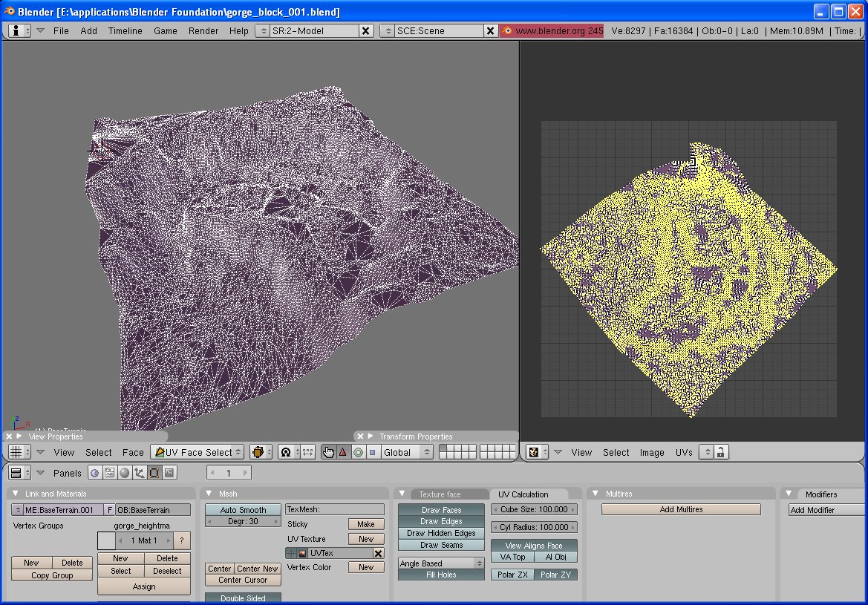Open the Angle Based unwrap dropdown
The width and height of the screenshot is (868, 605).
[x=441, y=563]
